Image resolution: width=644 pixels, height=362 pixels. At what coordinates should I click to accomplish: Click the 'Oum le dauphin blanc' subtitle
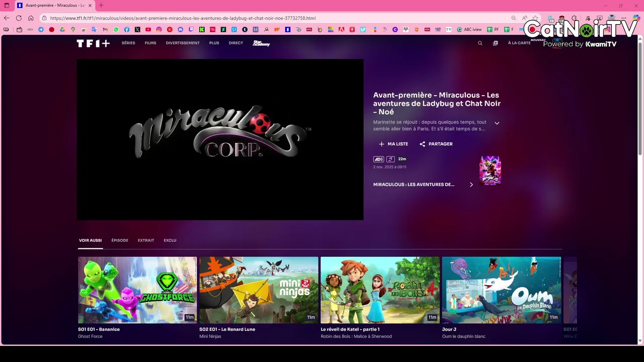(463, 336)
